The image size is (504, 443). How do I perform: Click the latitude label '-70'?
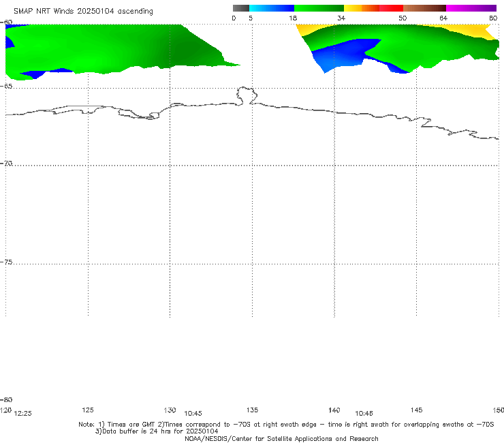6,163
